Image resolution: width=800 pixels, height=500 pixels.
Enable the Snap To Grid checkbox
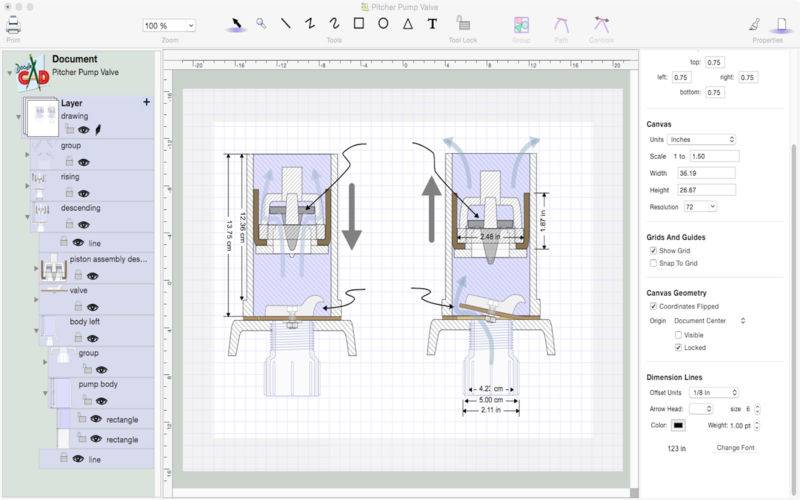click(653, 263)
